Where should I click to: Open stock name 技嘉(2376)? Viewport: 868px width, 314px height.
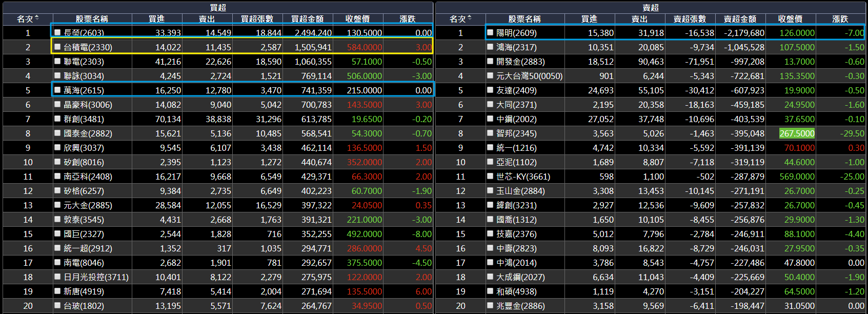point(516,234)
